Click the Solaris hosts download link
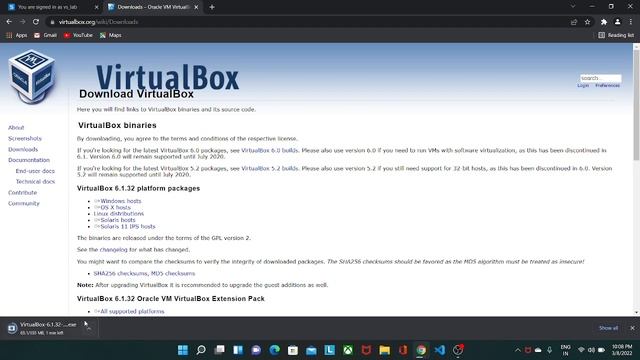Screen dimensions: 640x360 (x=118, y=220)
